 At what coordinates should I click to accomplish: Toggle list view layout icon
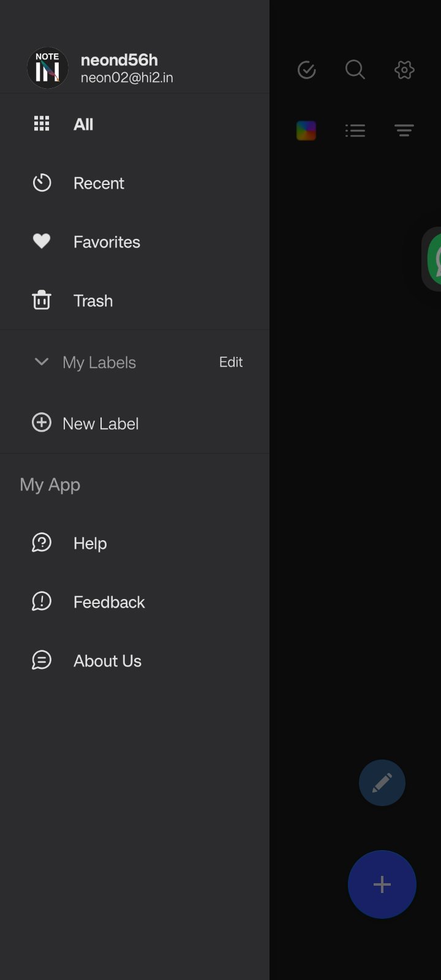[x=355, y=130]
